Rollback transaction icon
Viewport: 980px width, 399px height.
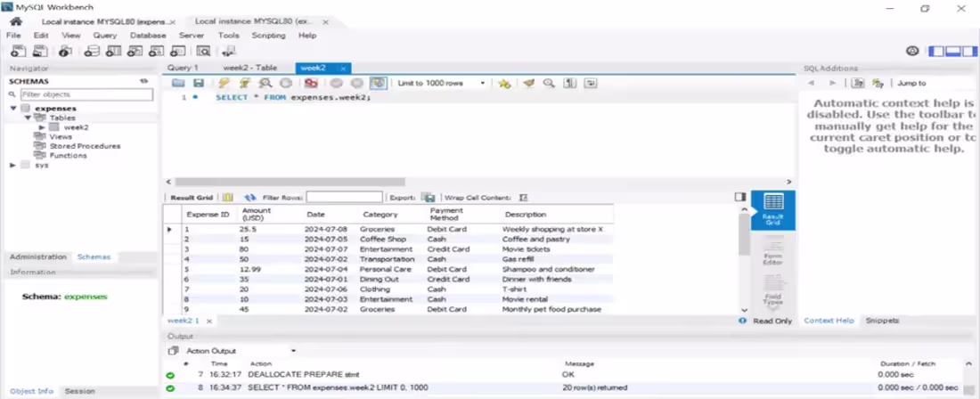click(x=357, y=83)
